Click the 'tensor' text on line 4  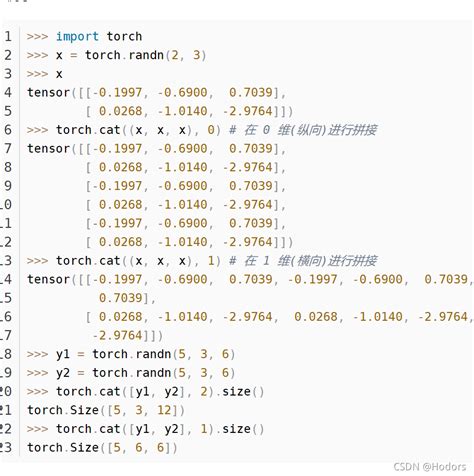[x=49, y=92]
